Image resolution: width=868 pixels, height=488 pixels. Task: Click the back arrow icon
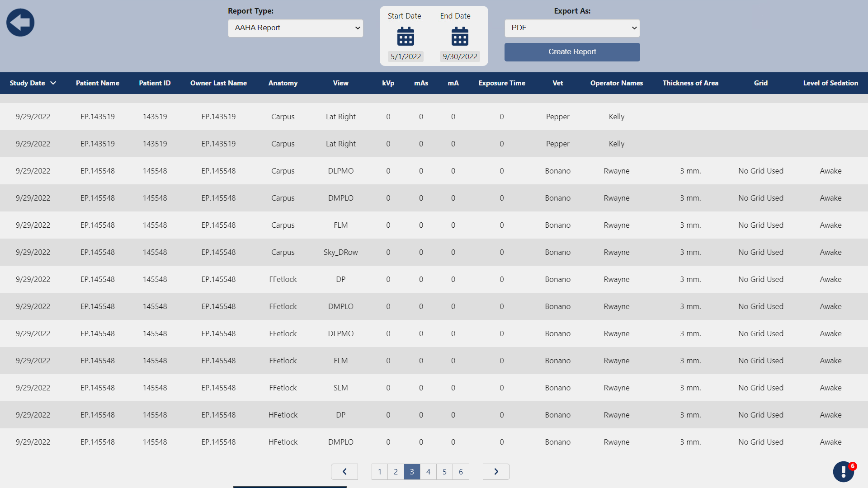click(20, 23)
